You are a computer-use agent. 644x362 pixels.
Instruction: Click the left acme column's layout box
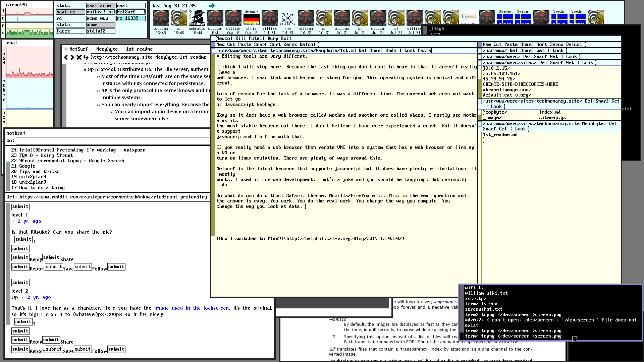pos(213,45)
